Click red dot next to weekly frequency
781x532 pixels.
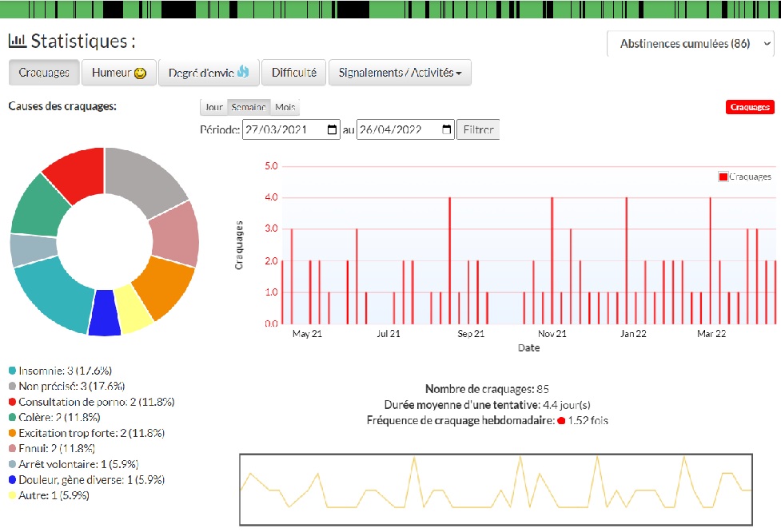coord(561,420)
